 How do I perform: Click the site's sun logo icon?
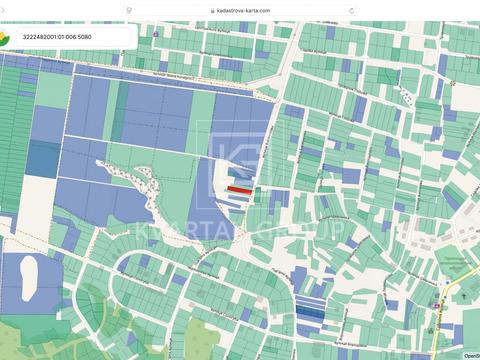(4, 37)
